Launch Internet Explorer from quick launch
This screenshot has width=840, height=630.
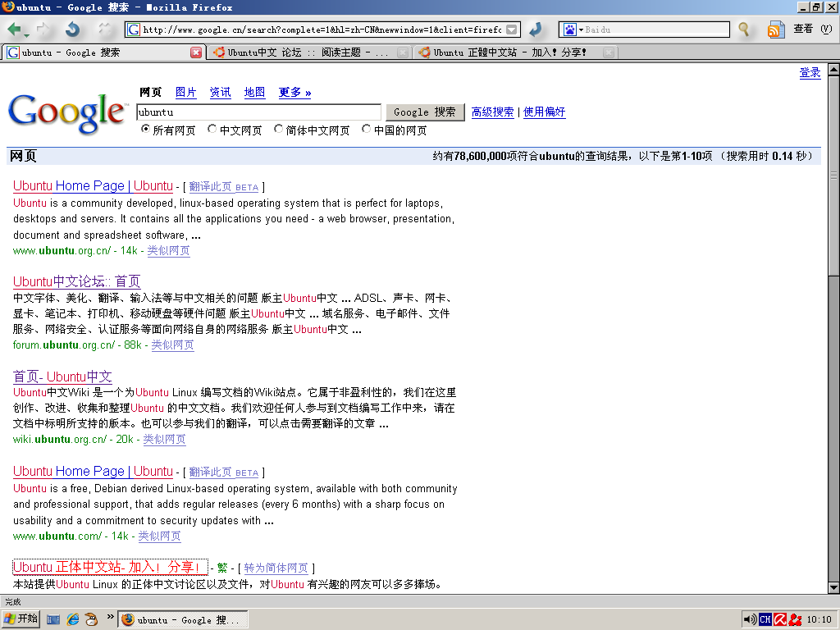coord(73,620)
